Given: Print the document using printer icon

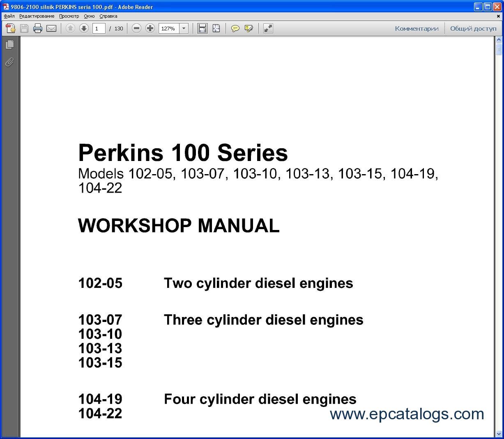Looking at the screenshot, I should pyautogui.click(x=38, y=28).
